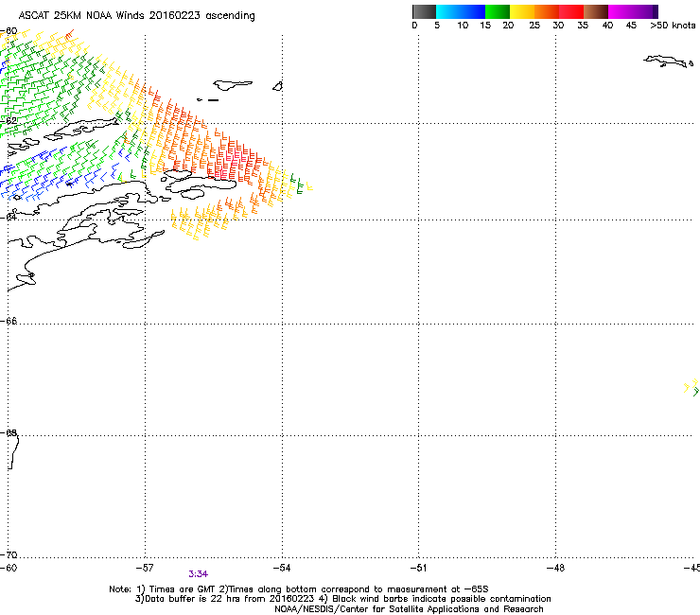The image size is (700, 615).
Task: Click the '25' label under the color bar
Action: tap(534, 26)
